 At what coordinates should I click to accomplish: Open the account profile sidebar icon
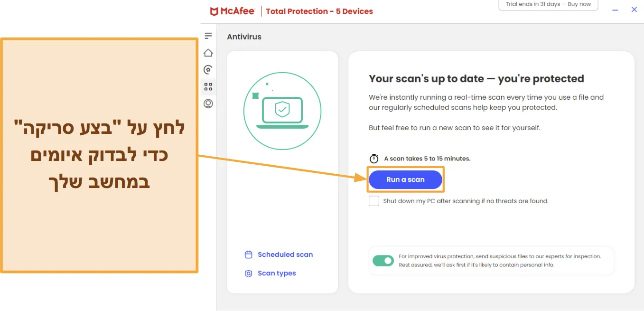[208, 104]
